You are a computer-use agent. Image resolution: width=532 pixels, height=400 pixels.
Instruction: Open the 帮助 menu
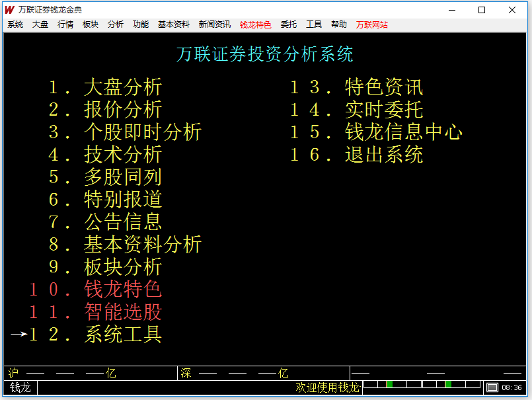coord(339,24)
